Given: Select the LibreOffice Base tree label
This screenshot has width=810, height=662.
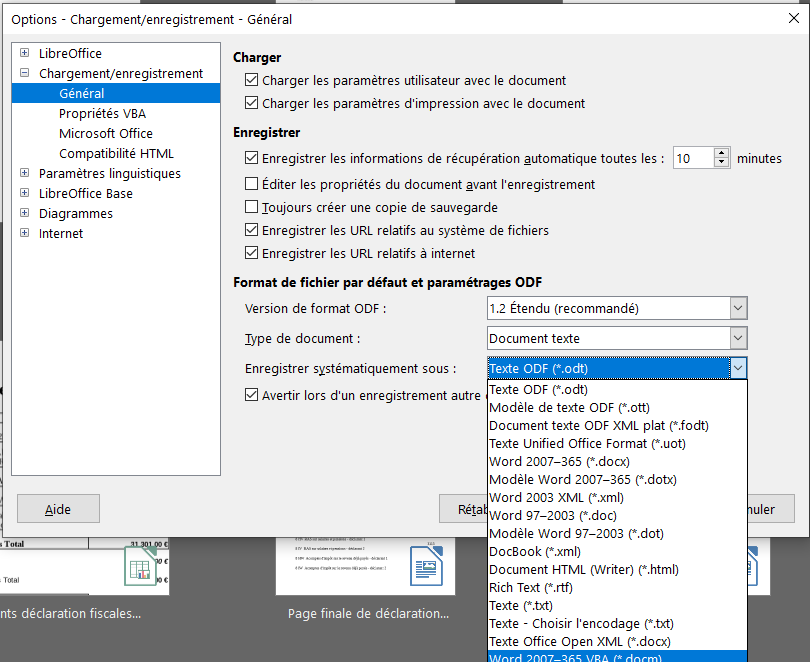Looking at the screenshot, I should coord(86,194).
